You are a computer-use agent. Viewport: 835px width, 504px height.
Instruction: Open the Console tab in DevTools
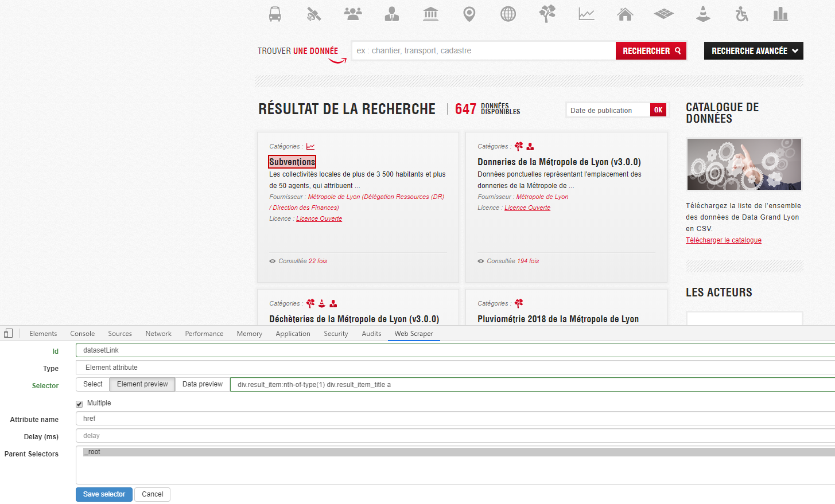click(x=83, y=334)
